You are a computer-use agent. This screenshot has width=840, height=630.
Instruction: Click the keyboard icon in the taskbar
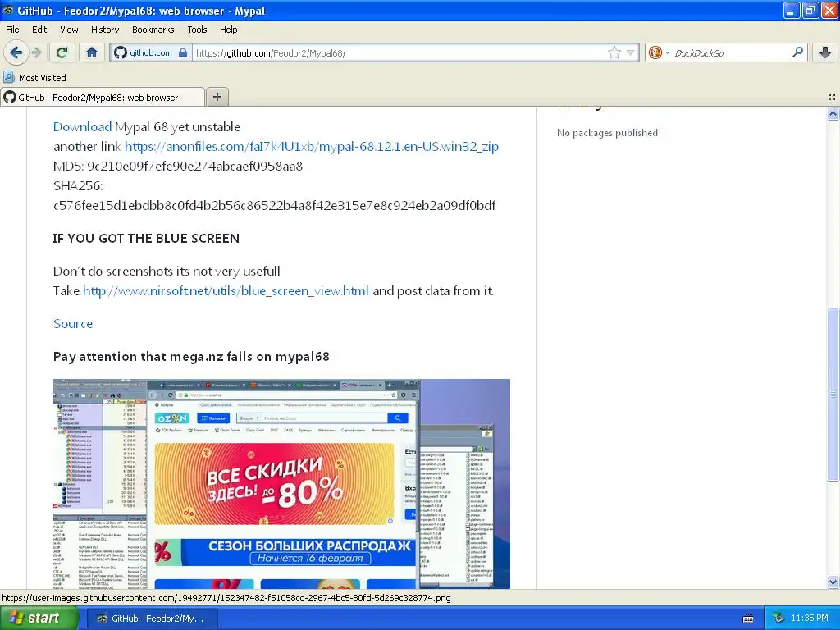(x=748, y=619)
